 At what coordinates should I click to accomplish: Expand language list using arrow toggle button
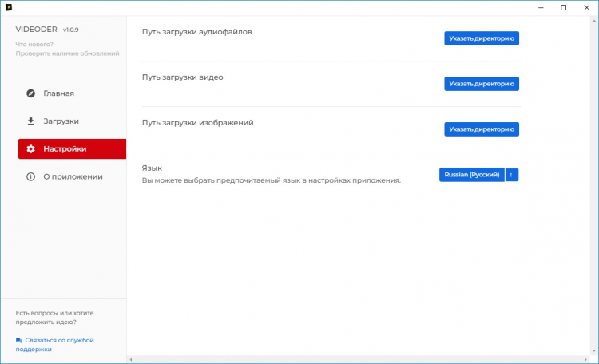512,175
